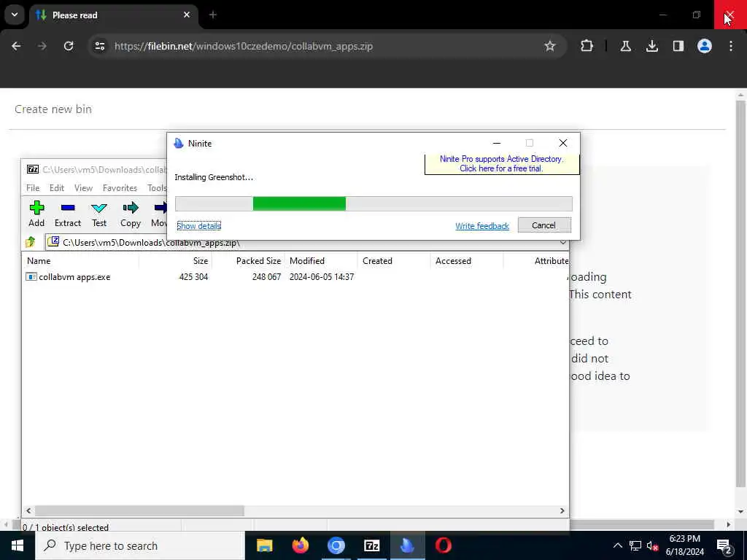
Task: Open the browser Downloads icon
Action: pos(651,46)
